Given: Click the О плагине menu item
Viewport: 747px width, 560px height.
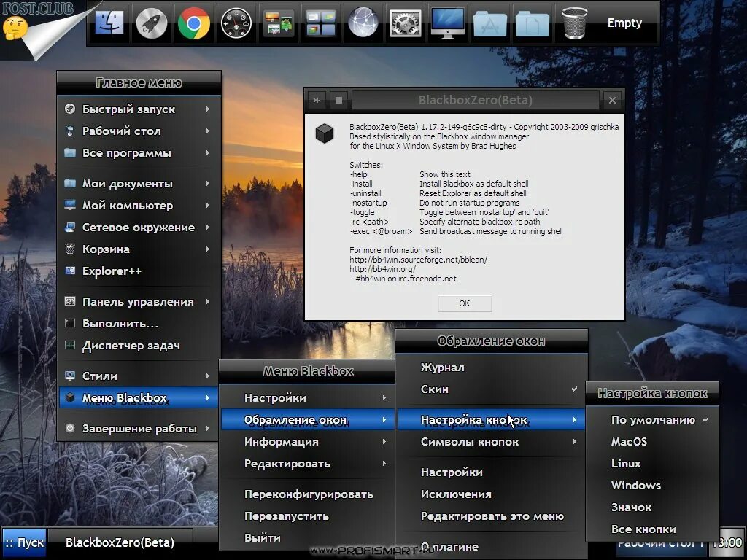Looking at the screenshot, I should [491, 547].
